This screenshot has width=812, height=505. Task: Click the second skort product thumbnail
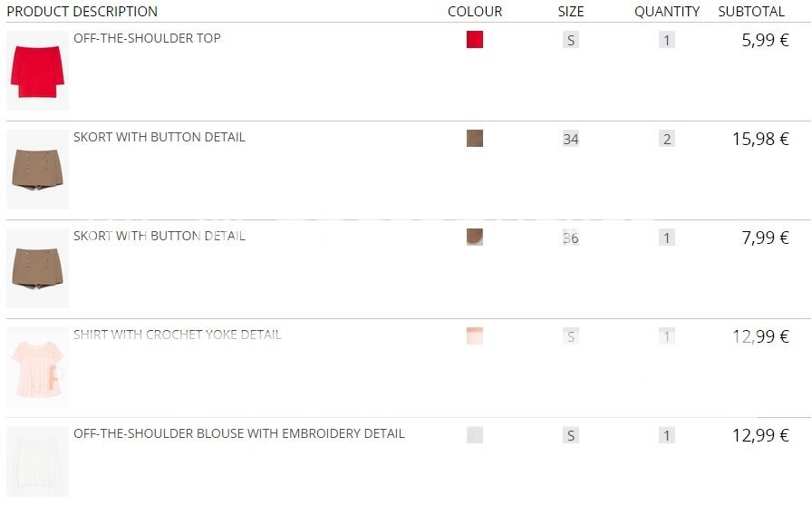37,268
